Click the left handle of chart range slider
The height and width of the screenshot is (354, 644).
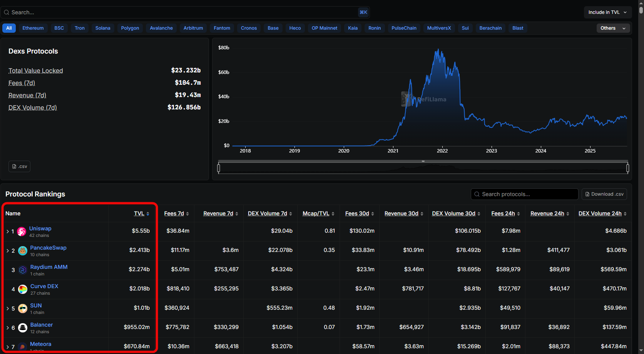click(219, 168)
